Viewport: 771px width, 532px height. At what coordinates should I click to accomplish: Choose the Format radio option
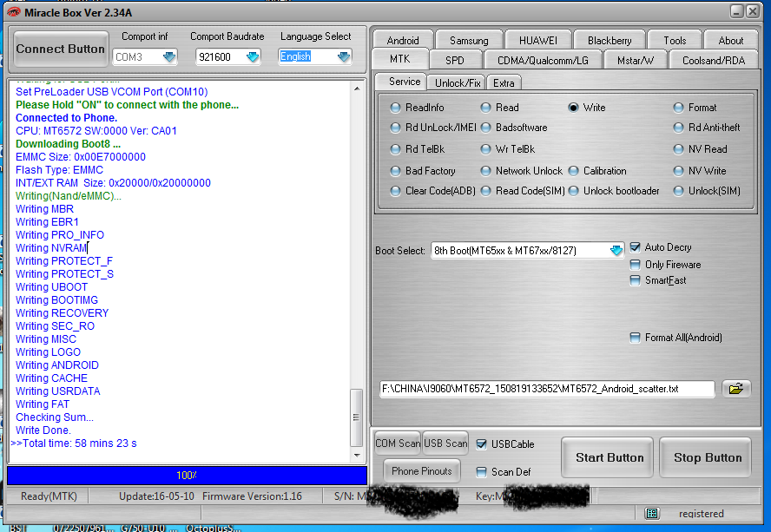679,108
